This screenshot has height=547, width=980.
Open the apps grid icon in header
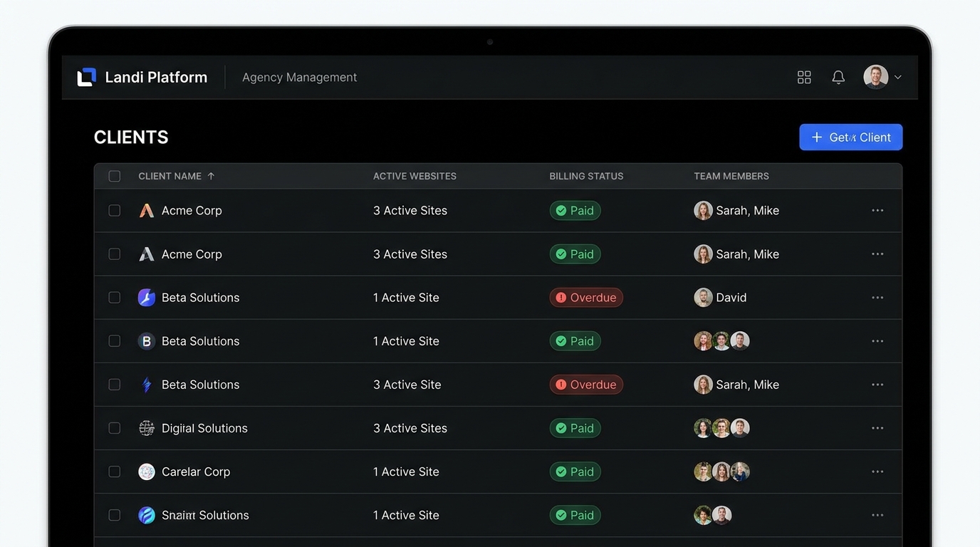[804, 77]
